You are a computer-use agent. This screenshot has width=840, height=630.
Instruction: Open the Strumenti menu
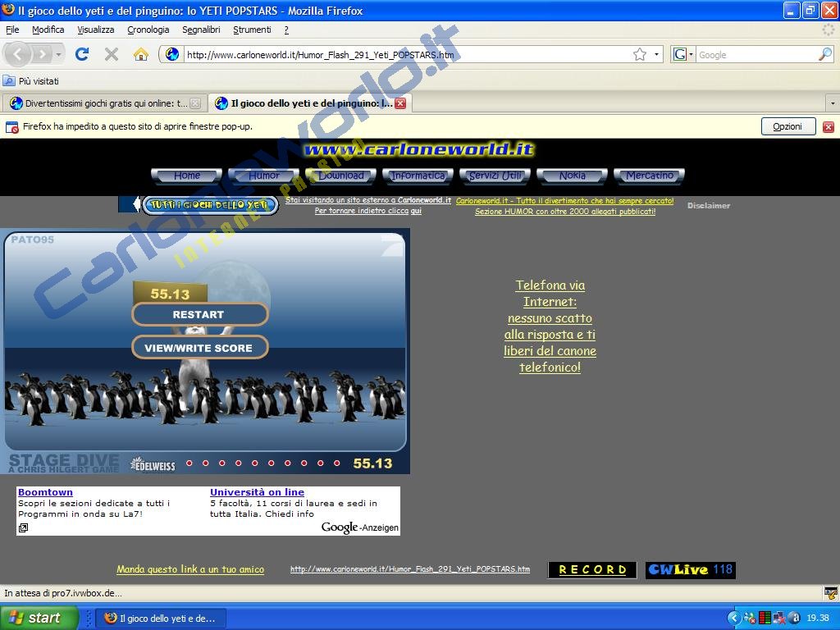pyautogui.click(x=253, y=30)
